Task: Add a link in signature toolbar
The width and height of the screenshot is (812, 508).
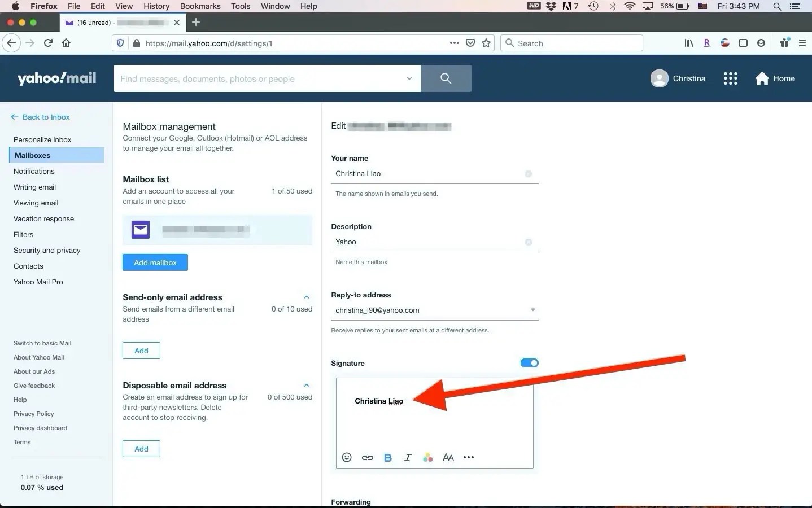Action: click(367, 457)
